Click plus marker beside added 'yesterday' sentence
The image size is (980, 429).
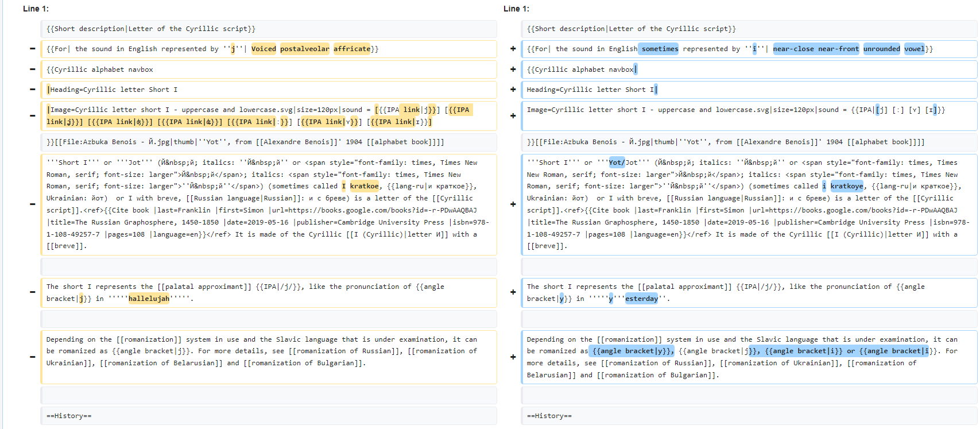point(513,292)
